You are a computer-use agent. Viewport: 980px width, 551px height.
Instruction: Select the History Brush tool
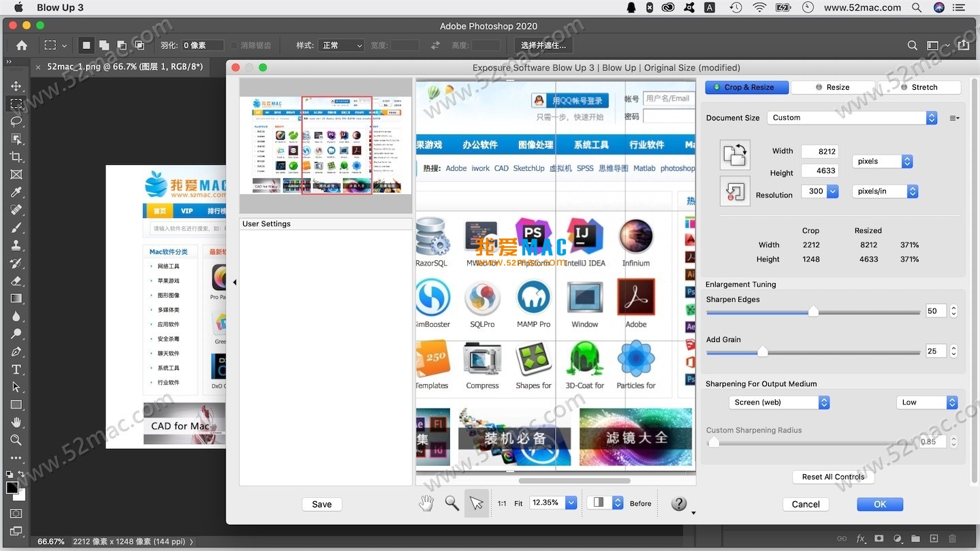pos(16,263)
